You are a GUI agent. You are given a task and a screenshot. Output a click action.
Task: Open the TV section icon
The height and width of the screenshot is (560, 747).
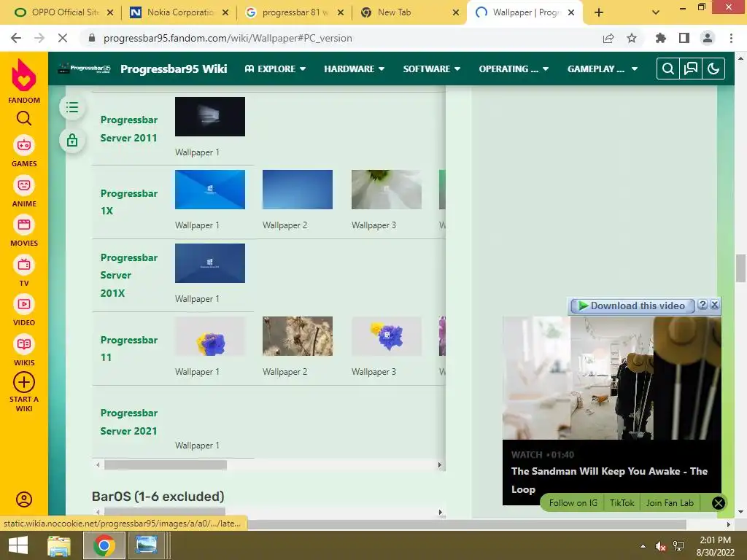24,265
